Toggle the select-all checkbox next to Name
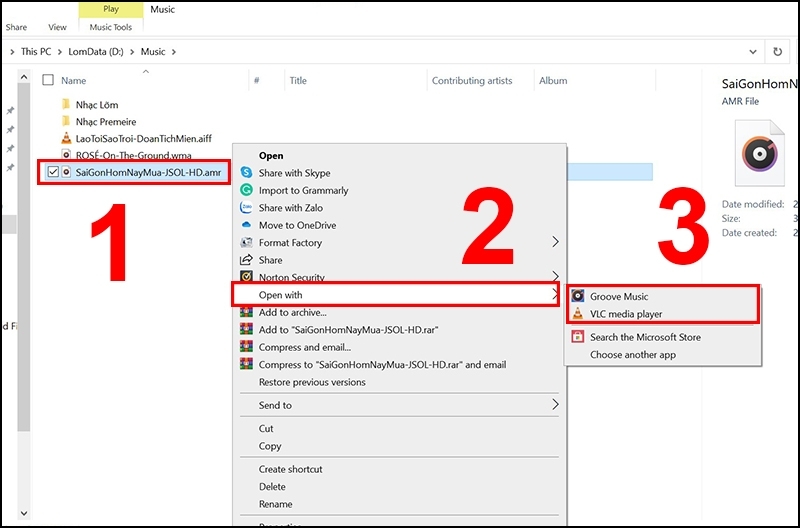The image size is (800, 528). tap(48, 80)
